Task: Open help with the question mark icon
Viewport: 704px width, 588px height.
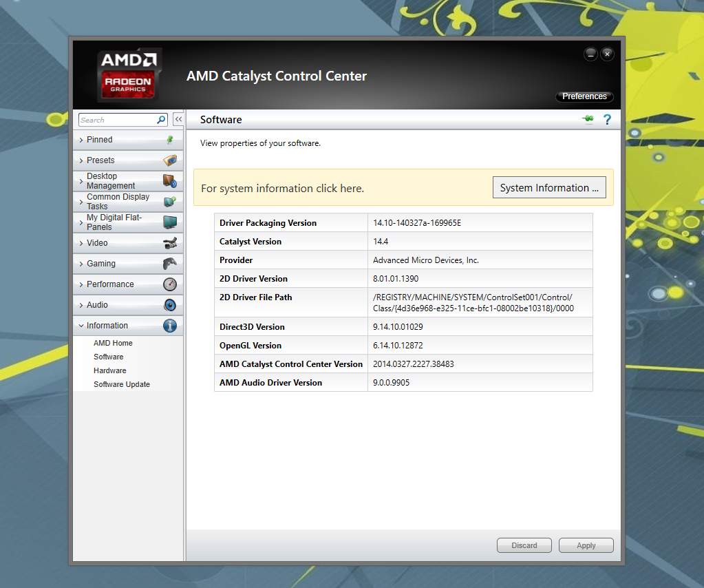Action: coord(607,120)
